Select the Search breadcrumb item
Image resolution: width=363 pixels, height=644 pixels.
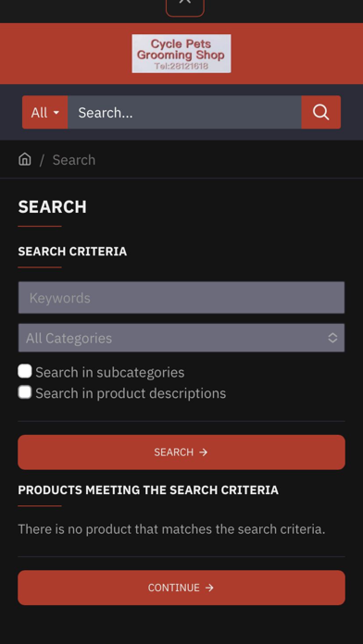coord(74,160)
